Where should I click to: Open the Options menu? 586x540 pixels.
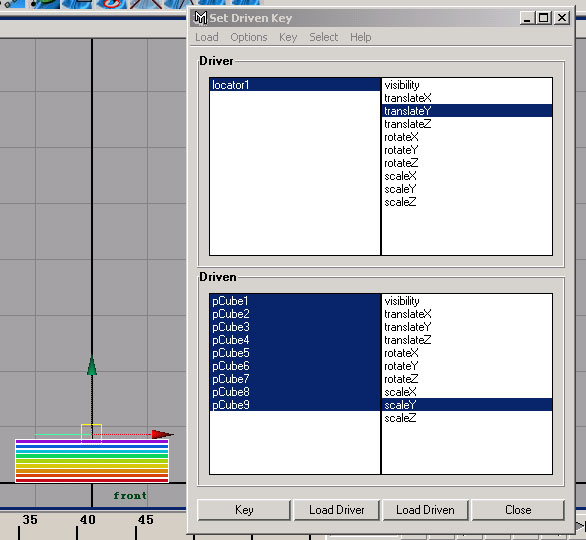[249, 37]
